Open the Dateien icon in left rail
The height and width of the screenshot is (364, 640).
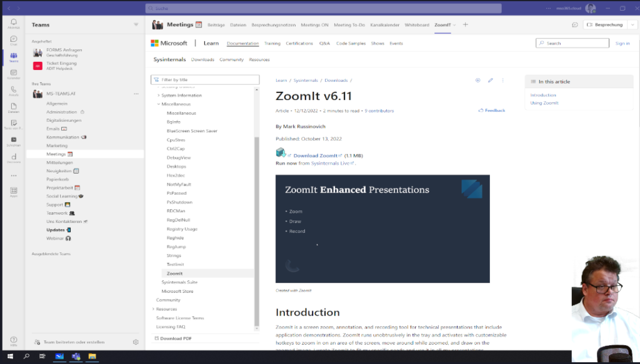pyautogui.click(x=14, y=107)
